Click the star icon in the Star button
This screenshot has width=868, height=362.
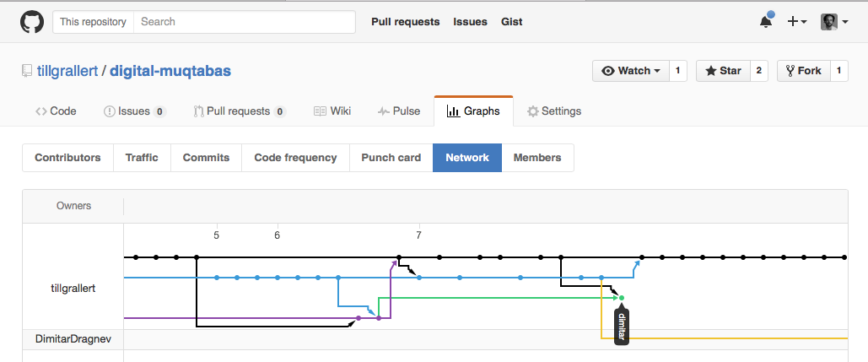coord(711,71)
